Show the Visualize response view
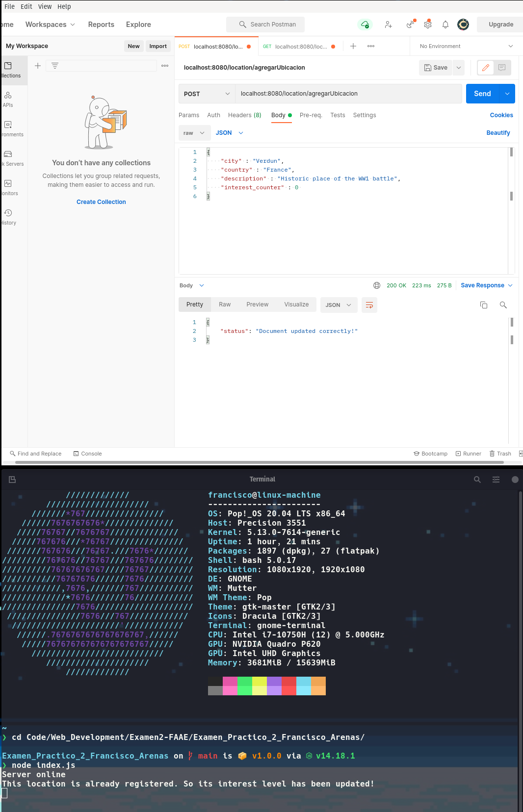This screenshot has height=812, width=523. click(x=296, y=304)
